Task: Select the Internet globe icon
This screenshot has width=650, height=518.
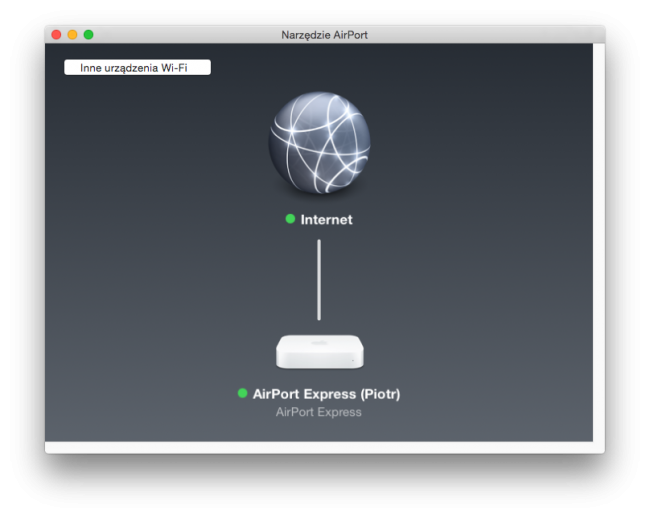Action: (319, 143)
